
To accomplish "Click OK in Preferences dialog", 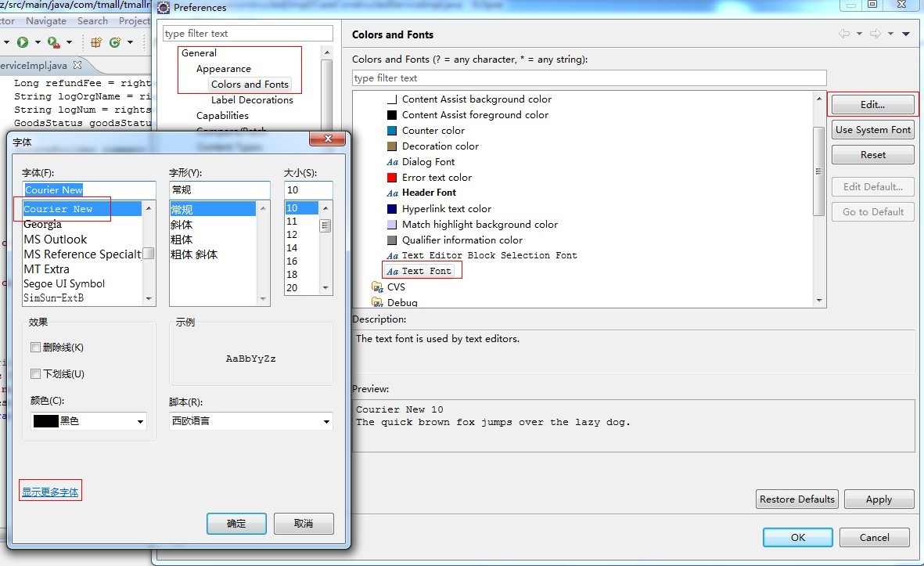I will pyautogui.click(x=798, y=537).
